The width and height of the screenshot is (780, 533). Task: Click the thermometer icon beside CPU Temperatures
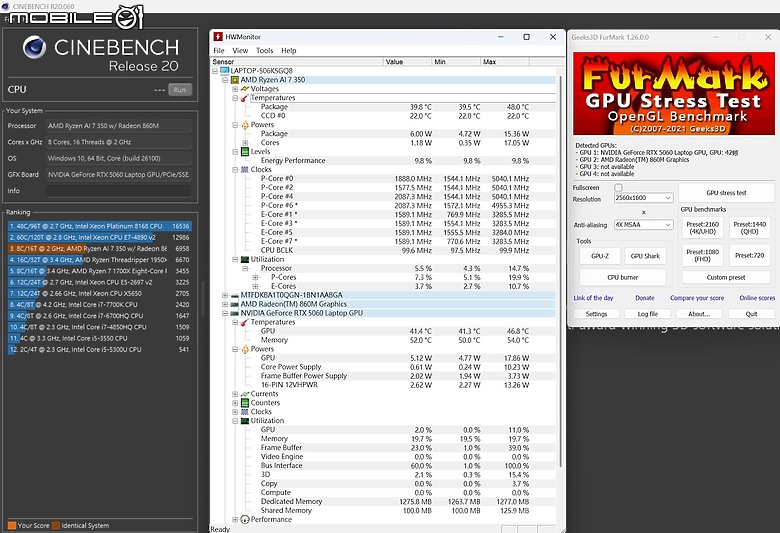245,98
